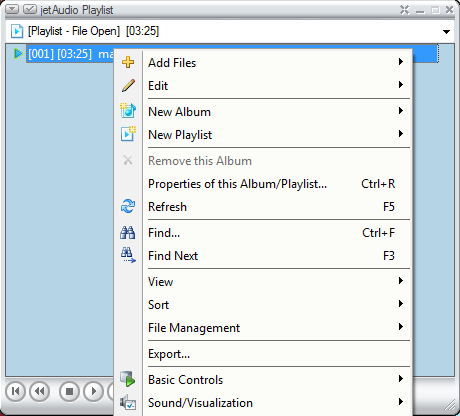Viewport: 460px width, 416px height.
Task: Start playback with the play button
Action: pos(93,391)
